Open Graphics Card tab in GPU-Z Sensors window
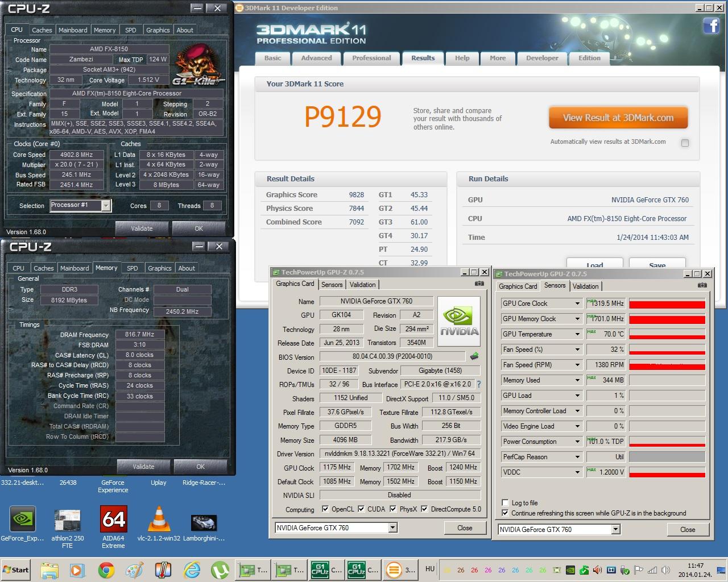Screen dimensions: 728x582 (x=518, y=286)
